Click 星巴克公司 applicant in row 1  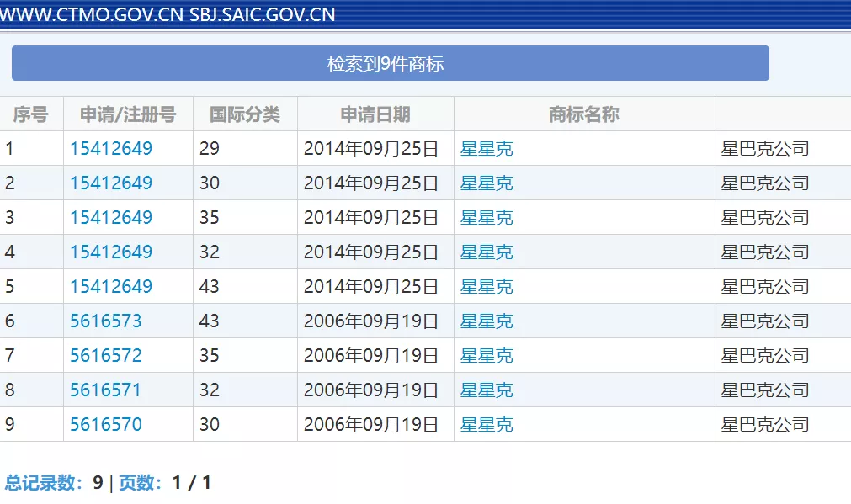pos(765,149)
